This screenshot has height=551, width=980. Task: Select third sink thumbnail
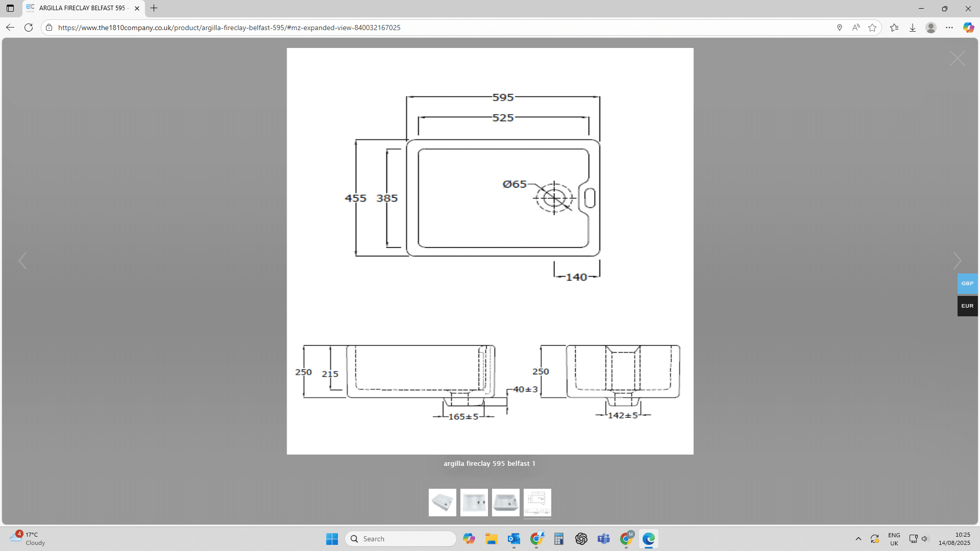(x=506, y=503)
